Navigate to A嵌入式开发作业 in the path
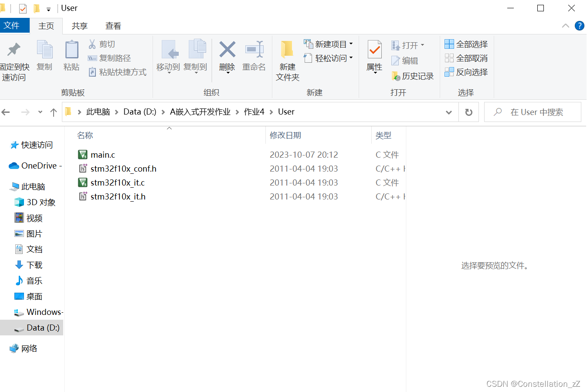This screenshot has height=392, width=587. [x=200, y=112]
